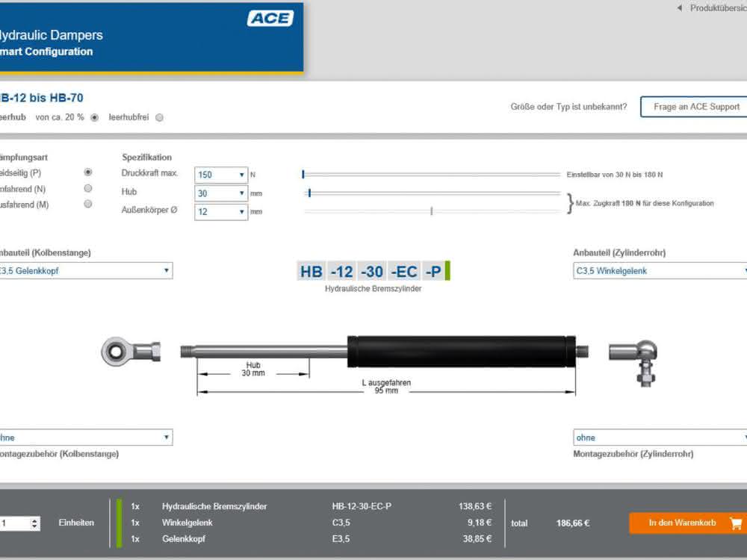Viewport: 747px width, 560px height.
Task: Click the HB code segment
Action: (311, 272)
